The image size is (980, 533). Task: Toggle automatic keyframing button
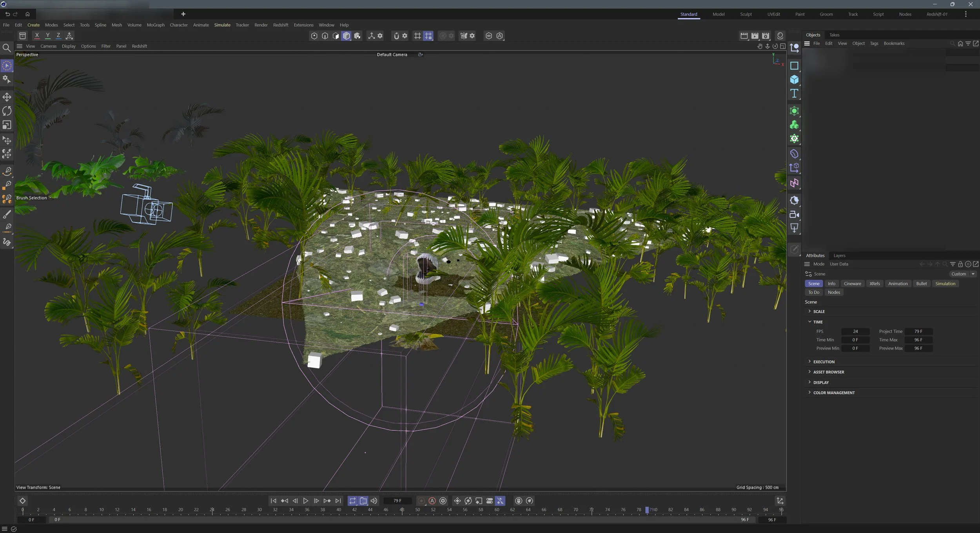[x=432, y=501]
